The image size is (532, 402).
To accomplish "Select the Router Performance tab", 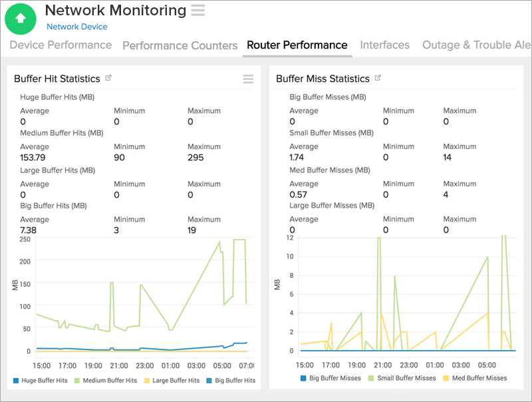I will [297, 45].
